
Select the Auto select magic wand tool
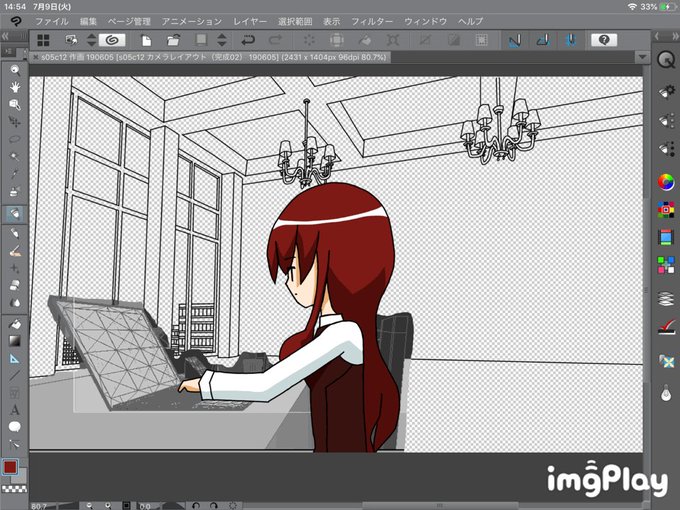(x=15, y=157)
